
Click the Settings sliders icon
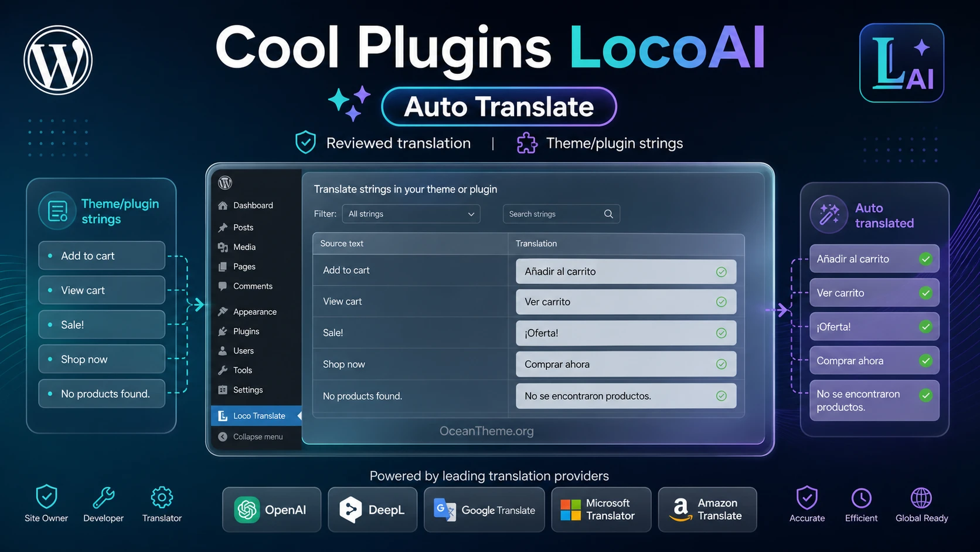coord(223,390)
